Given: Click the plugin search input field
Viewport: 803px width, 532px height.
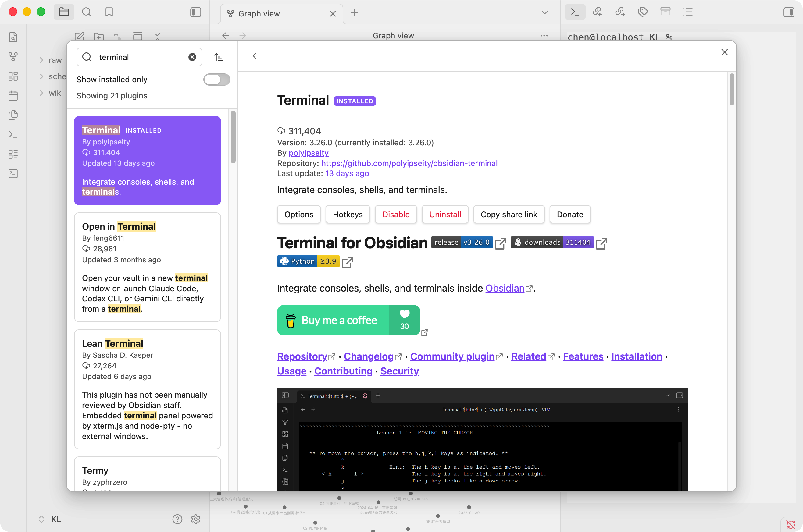Looking at the screenshot, I should pyautogui.click(x=139, y=57).
